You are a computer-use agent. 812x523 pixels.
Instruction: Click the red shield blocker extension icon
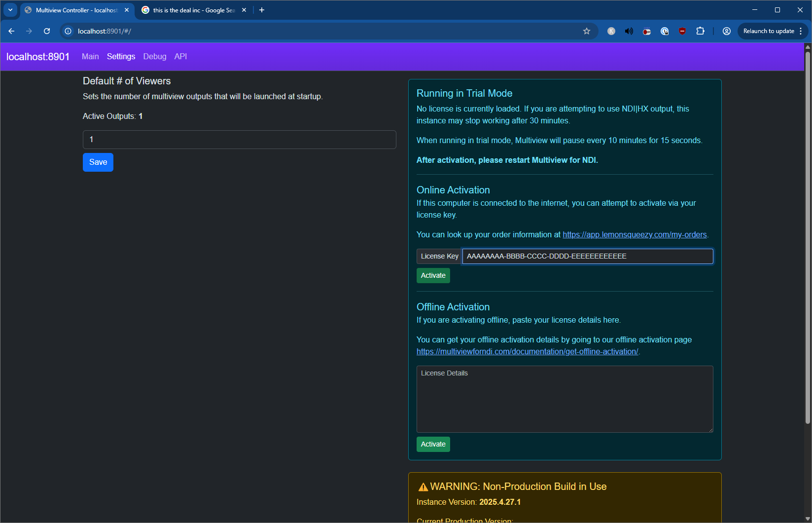(x=682, y=31)
